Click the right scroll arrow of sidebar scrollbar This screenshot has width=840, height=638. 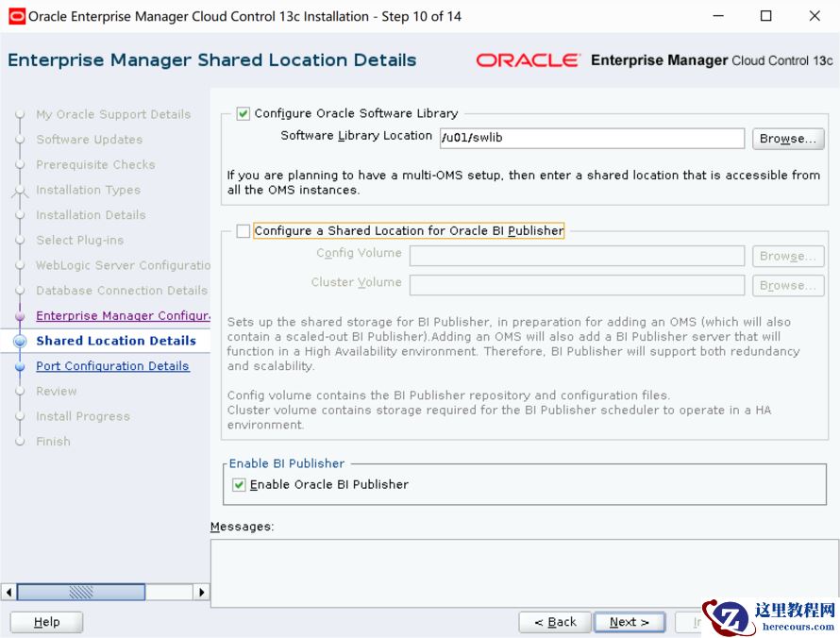[x=201, y=593]
